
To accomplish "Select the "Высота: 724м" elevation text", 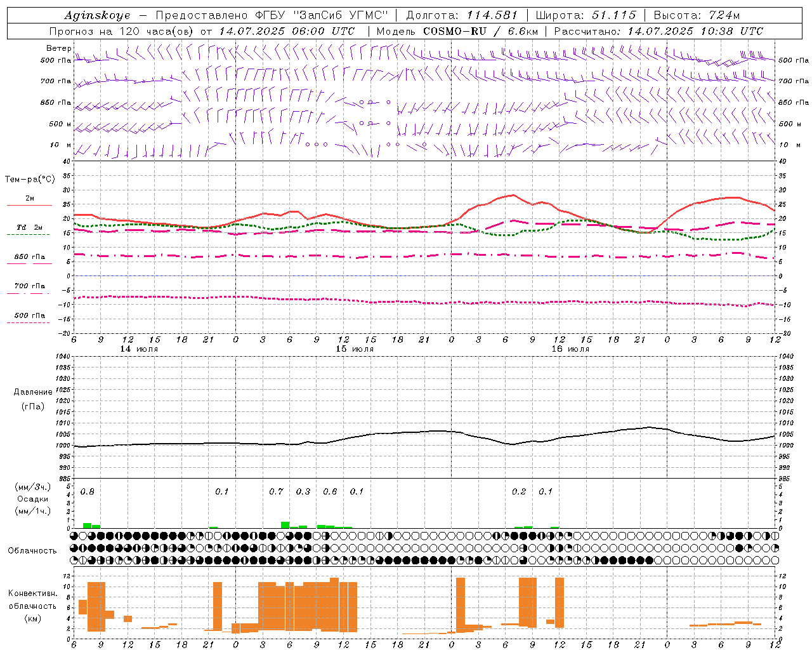I will tap(696, 15).
